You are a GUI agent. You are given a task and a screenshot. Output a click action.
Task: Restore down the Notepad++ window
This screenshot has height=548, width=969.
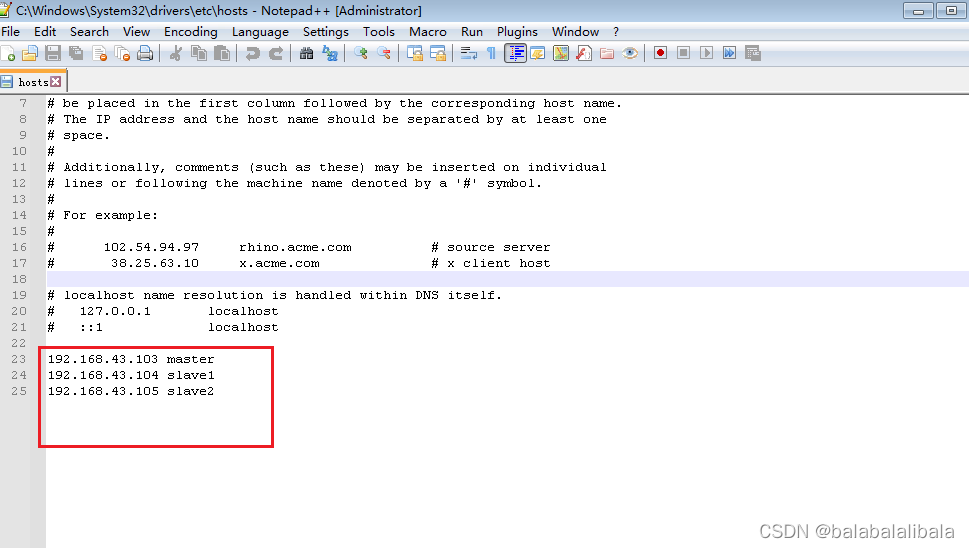pos(950,11)
